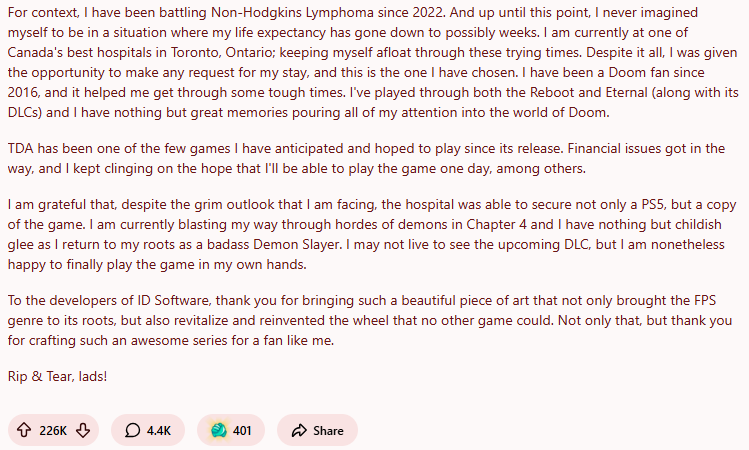Click the share arrow icon

(298, 431)
